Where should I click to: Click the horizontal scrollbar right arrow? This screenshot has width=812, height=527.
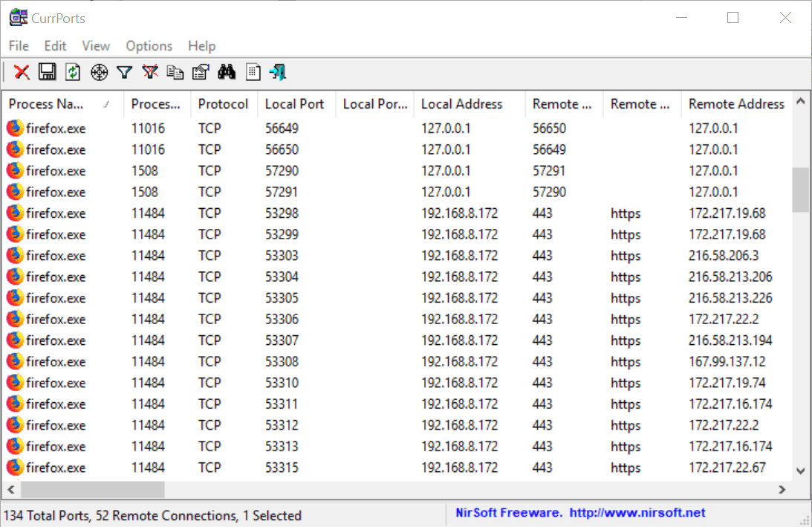click(x=782, y=489)
